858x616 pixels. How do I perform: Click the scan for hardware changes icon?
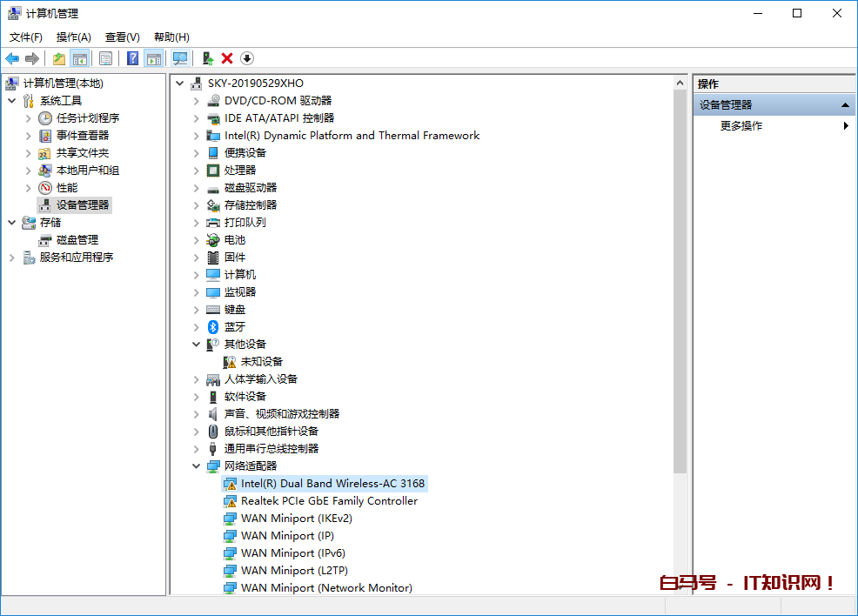coord(180,58)
